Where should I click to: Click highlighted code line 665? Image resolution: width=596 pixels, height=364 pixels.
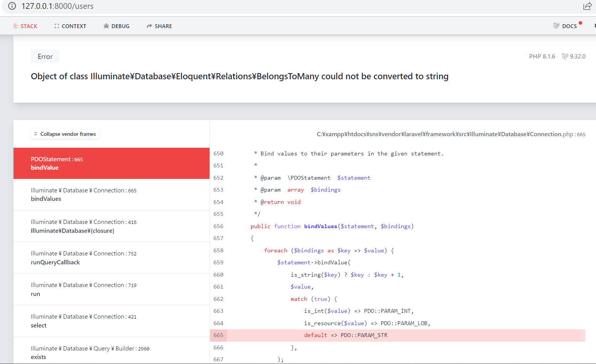(398, 335)
